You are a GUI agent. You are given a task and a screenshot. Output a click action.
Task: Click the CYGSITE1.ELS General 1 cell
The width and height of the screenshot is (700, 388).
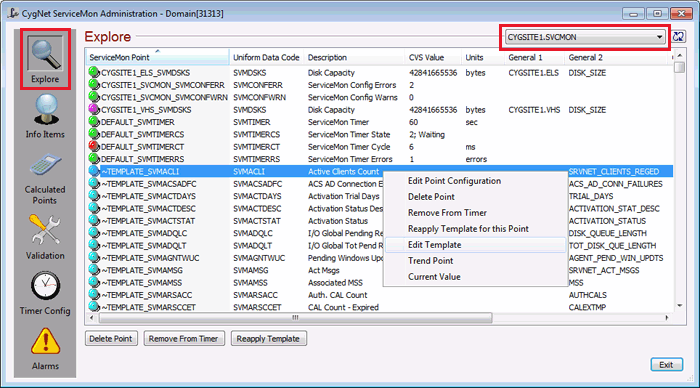click(533, 73)
